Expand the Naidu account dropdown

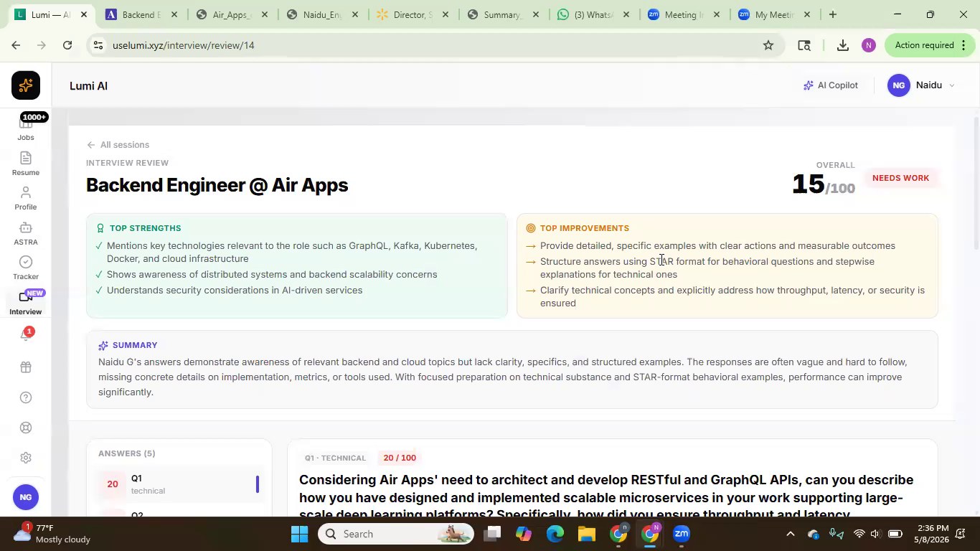tap(921, 85)
